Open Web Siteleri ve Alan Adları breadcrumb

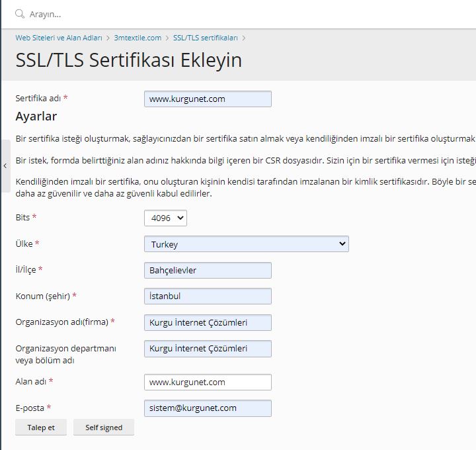tap(59, 38)
